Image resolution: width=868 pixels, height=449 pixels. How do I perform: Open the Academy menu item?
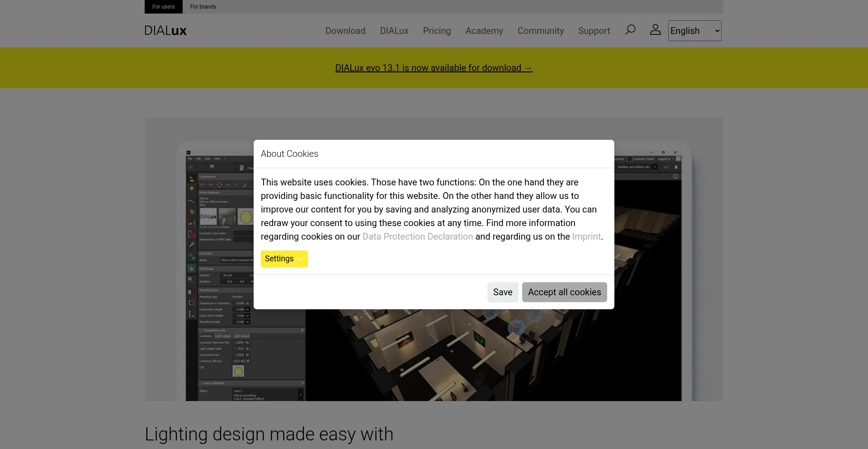click(x=484, y=31)
